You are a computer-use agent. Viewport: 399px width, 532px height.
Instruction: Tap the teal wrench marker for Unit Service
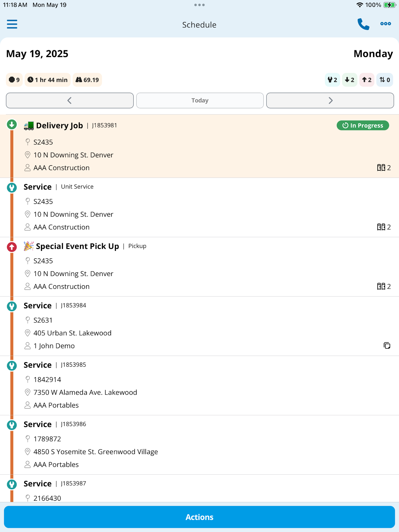pos(12,188)
